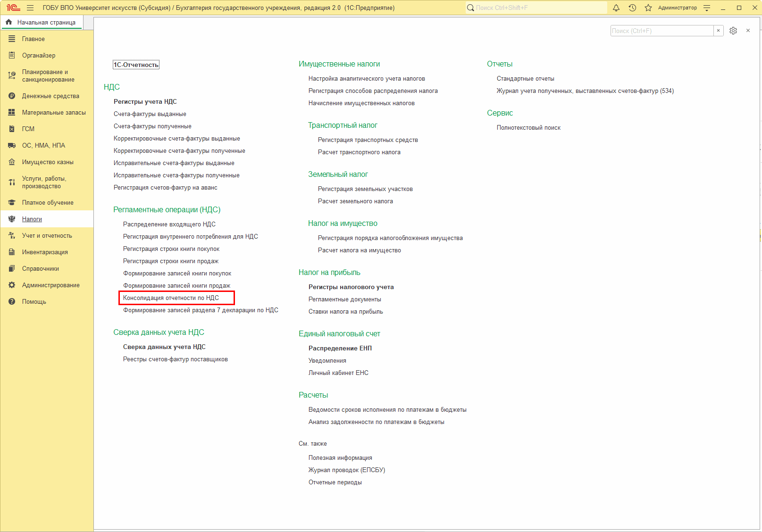Viewport: 762px width, 532px height.
Task: Clear the section search field
Action: pos(718,31)
